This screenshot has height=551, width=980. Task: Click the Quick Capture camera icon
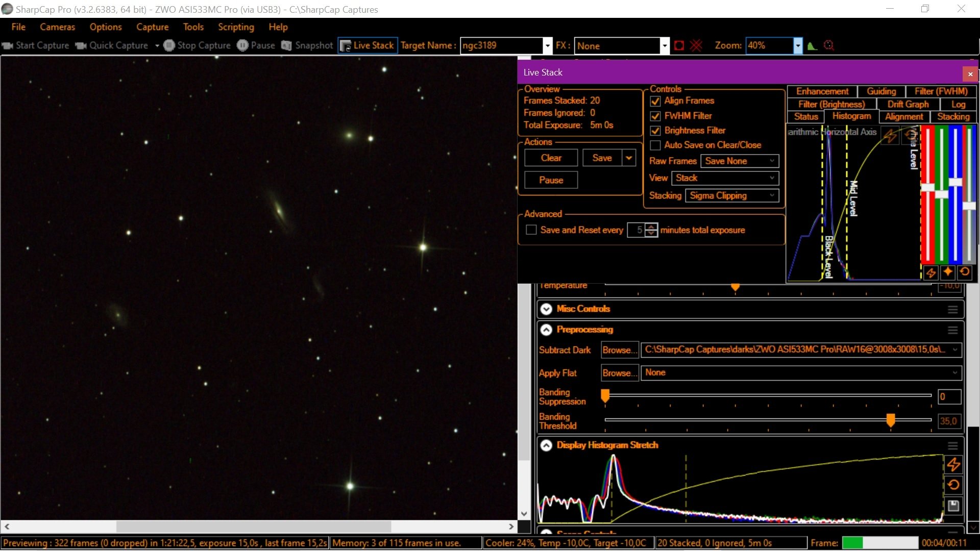point(81,45)
